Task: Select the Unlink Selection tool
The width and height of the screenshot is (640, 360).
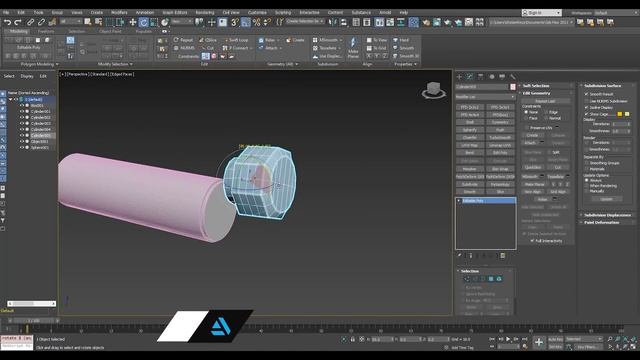Action: tap(41, 22)
